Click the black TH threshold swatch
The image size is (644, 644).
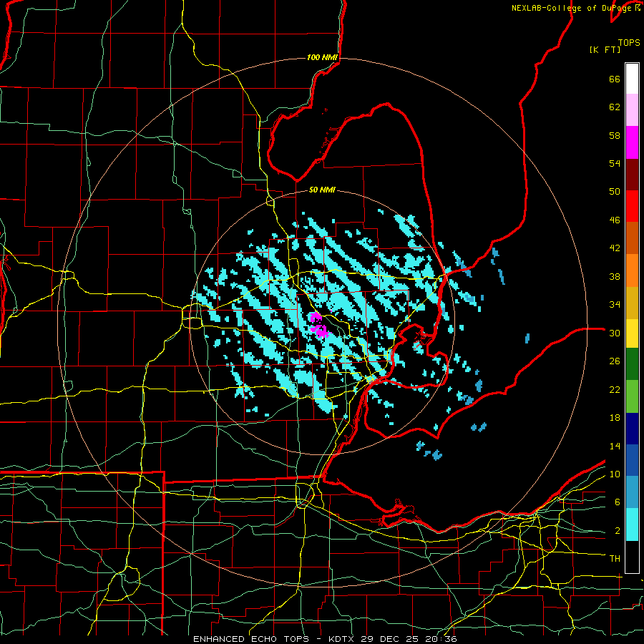coord(632,557)
